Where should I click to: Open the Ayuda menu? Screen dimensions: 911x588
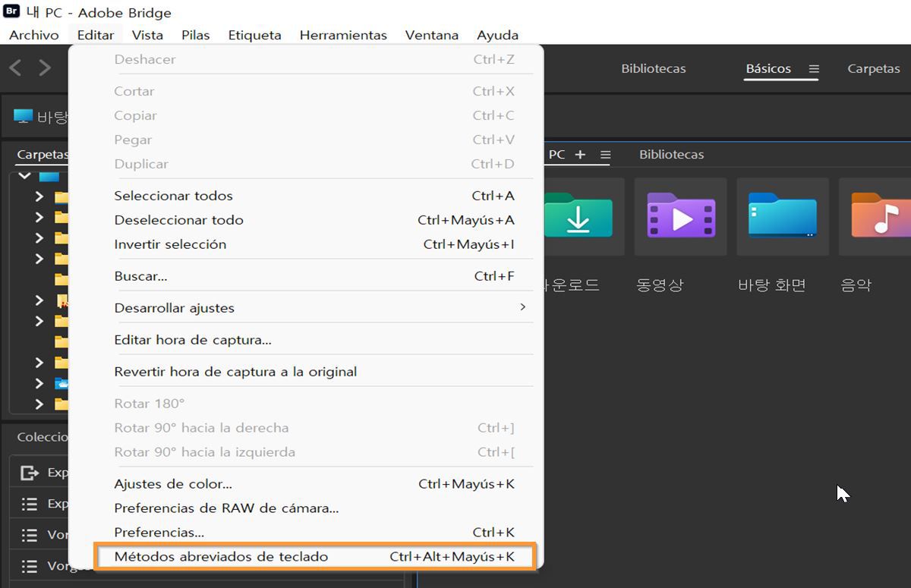point(498,35)
